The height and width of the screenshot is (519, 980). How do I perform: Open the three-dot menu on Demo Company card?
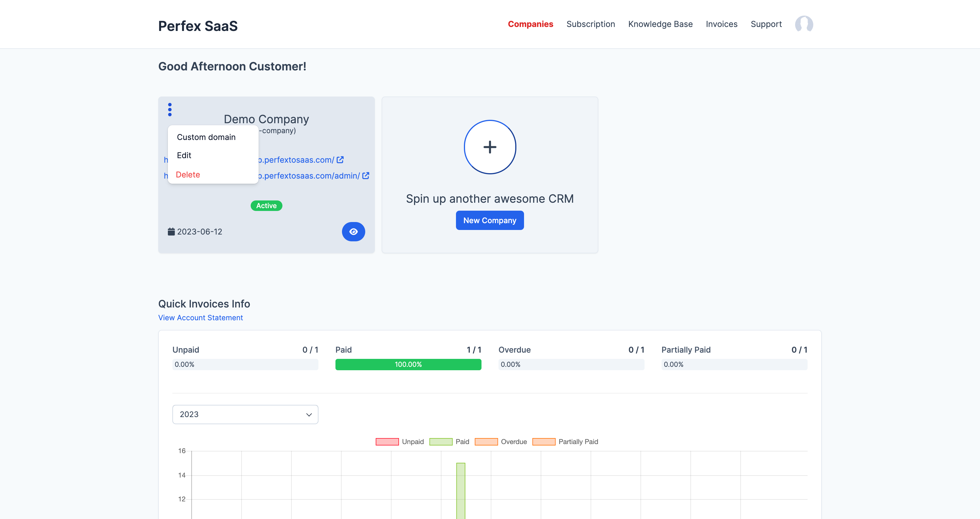170,110
